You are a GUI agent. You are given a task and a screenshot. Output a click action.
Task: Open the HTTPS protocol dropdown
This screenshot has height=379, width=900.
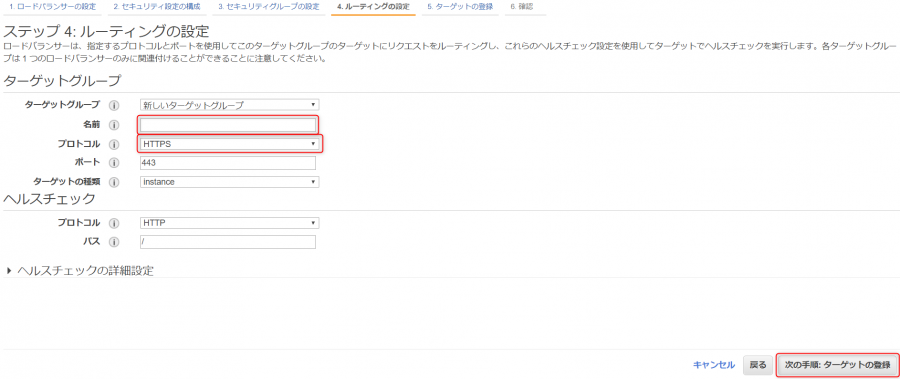pos(230,144)
